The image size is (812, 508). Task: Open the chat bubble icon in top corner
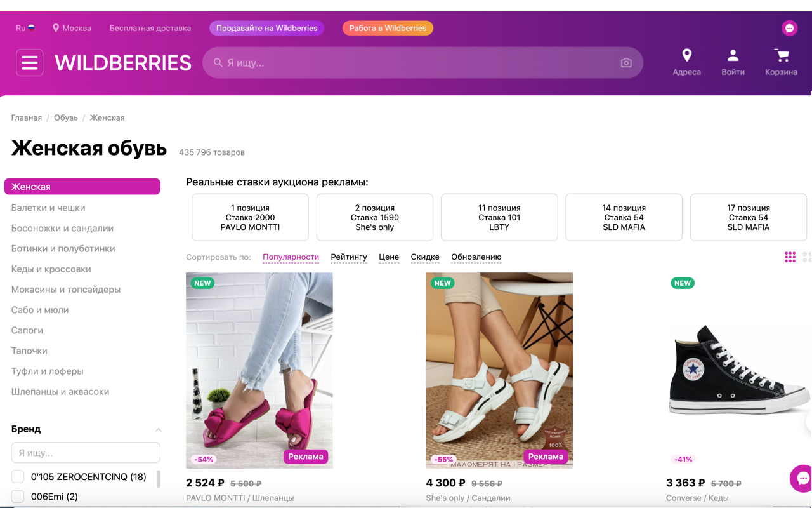pos(789,28)
